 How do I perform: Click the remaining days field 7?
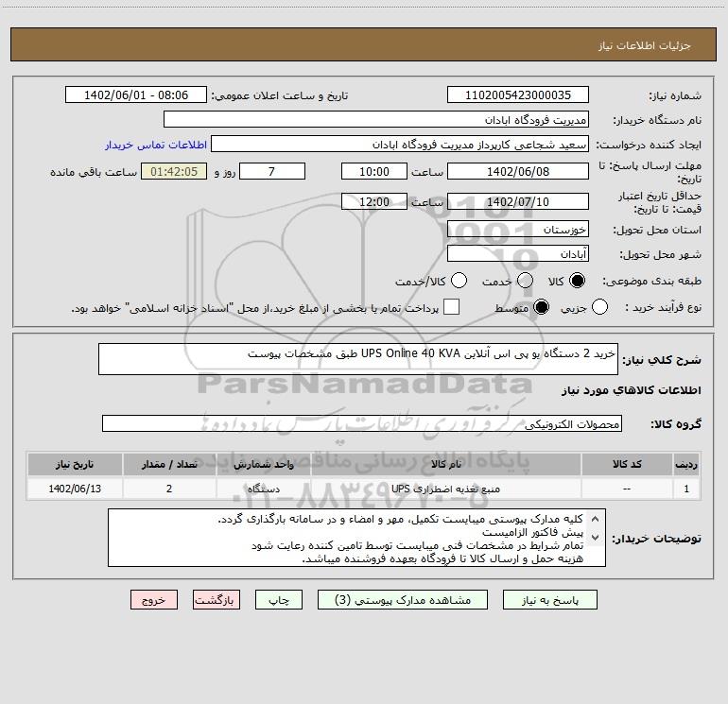point(271,171)
